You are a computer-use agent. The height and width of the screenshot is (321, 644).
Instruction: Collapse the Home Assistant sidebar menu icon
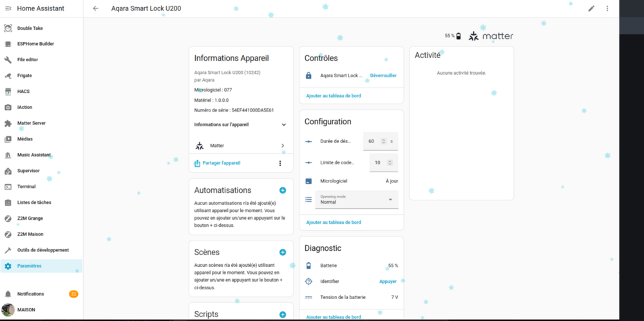click(x=8, y=8)
